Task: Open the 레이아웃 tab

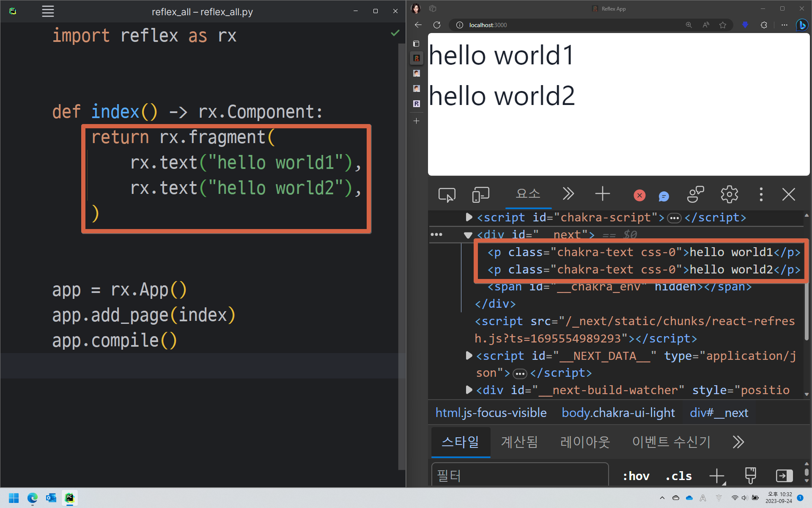Action: [x=585, y=442]
